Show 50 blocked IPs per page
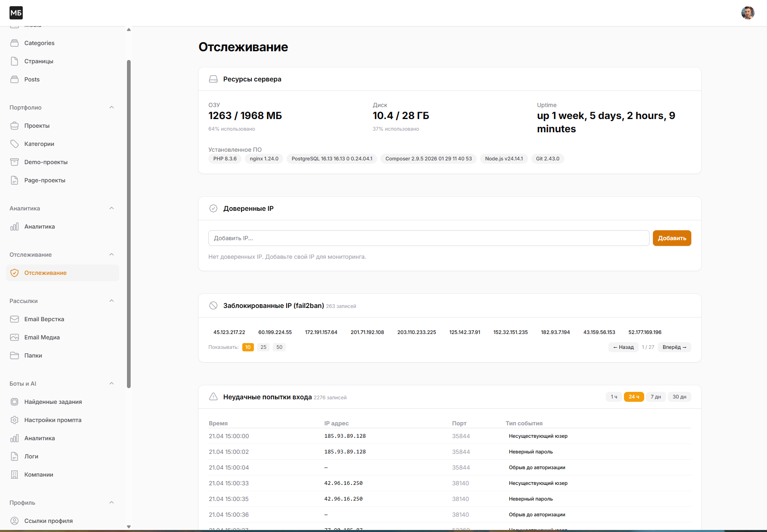The image size is (767, 532). coord(279,347)
